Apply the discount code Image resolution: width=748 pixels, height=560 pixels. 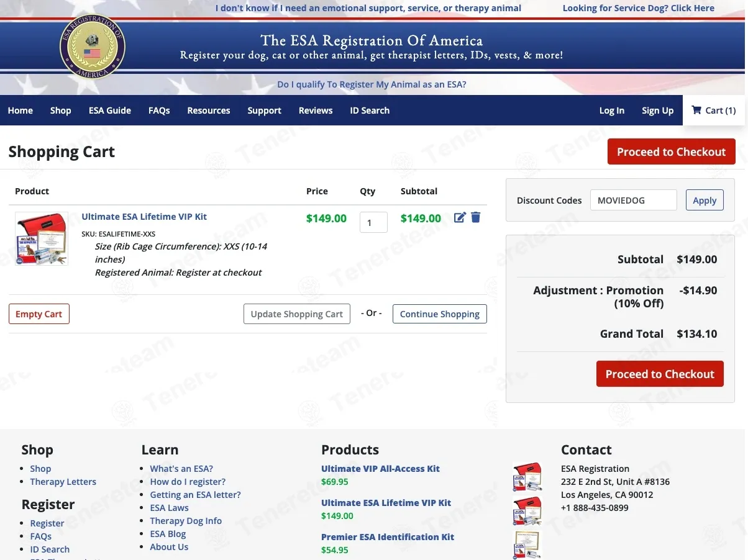click(x=705, y=200)
